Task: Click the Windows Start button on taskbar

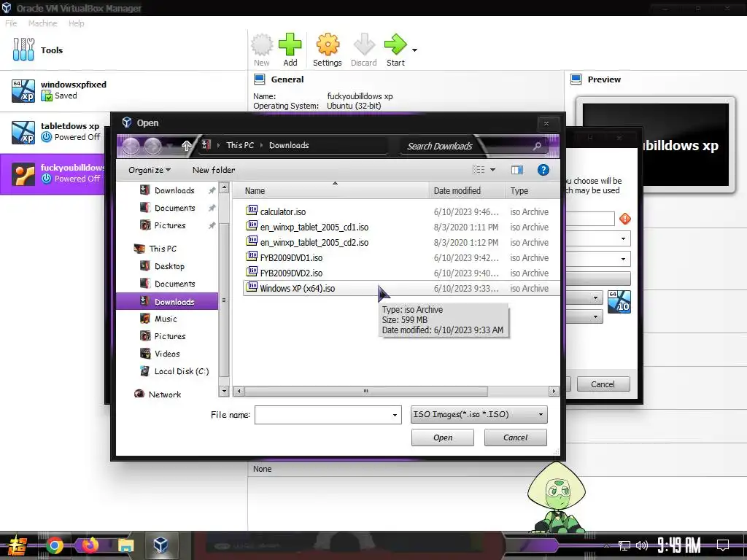Action: point(16,545)
